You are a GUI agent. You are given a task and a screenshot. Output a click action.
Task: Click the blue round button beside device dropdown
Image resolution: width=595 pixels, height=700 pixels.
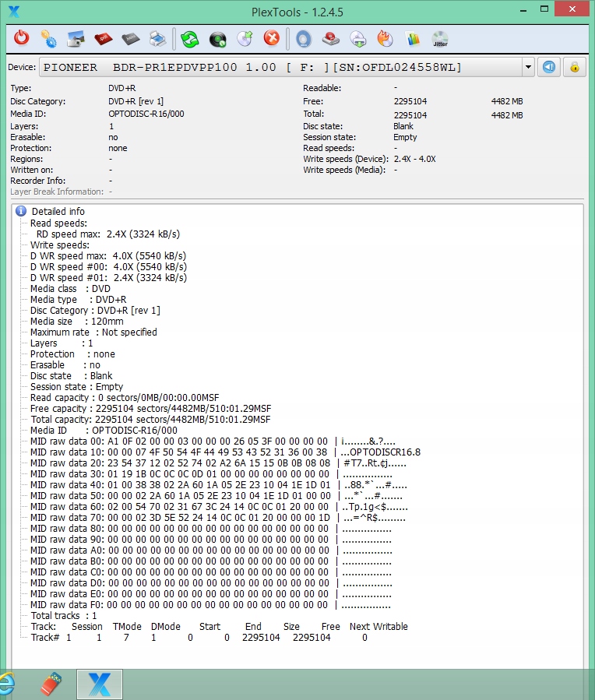[x=550, y=67]
